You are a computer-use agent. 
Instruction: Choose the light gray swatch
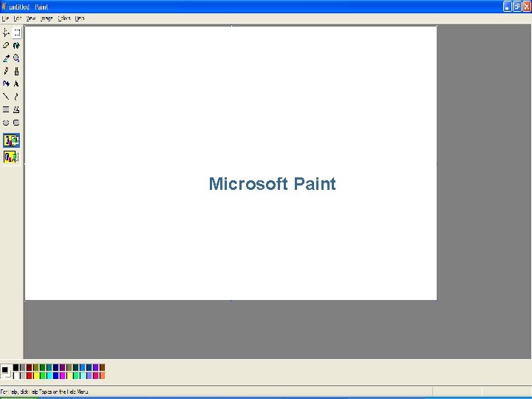[x=23, y=375]
